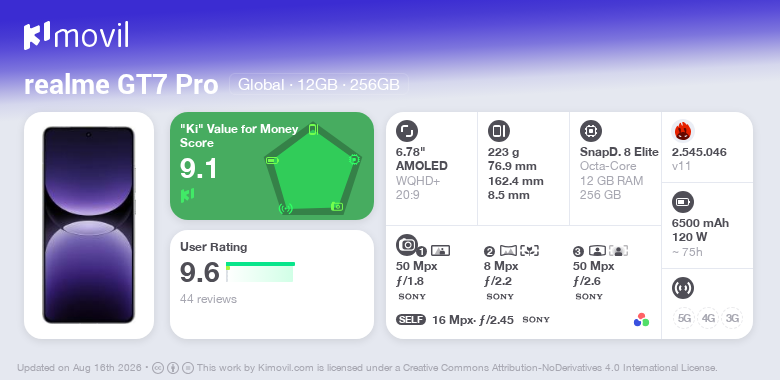Image resolution: width=780 pixels, height=380 pixels.
Task: Click the User Rating progress bar
Action: (x=260, y=272)
